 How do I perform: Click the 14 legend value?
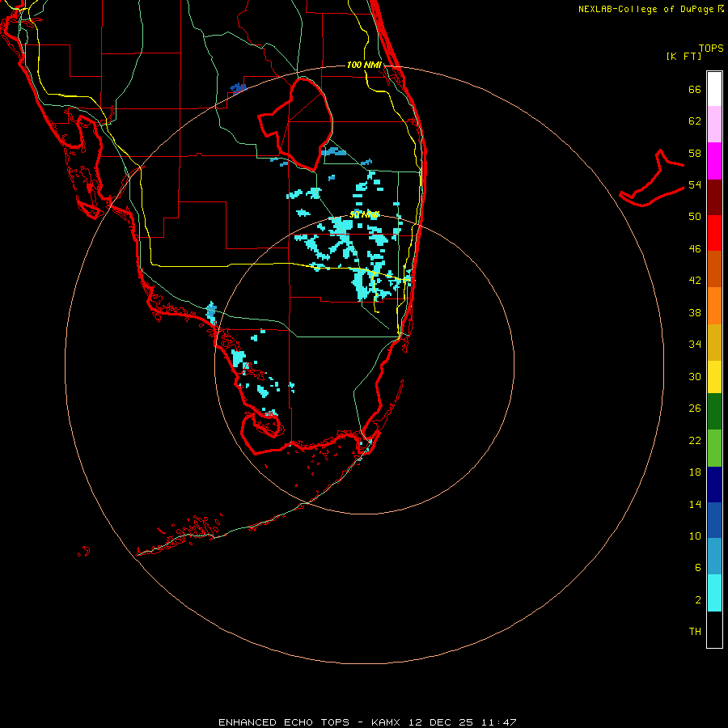coord(695,504)
